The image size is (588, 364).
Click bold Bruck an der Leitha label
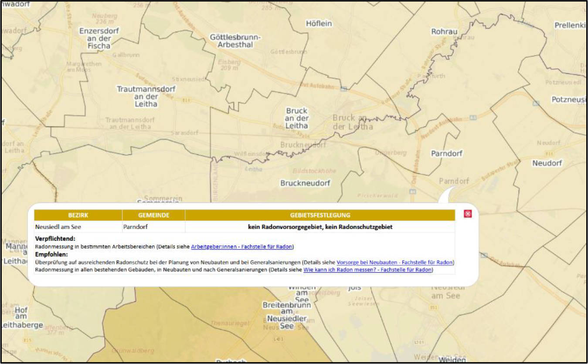pyautogui.click(x=297, y=118)
